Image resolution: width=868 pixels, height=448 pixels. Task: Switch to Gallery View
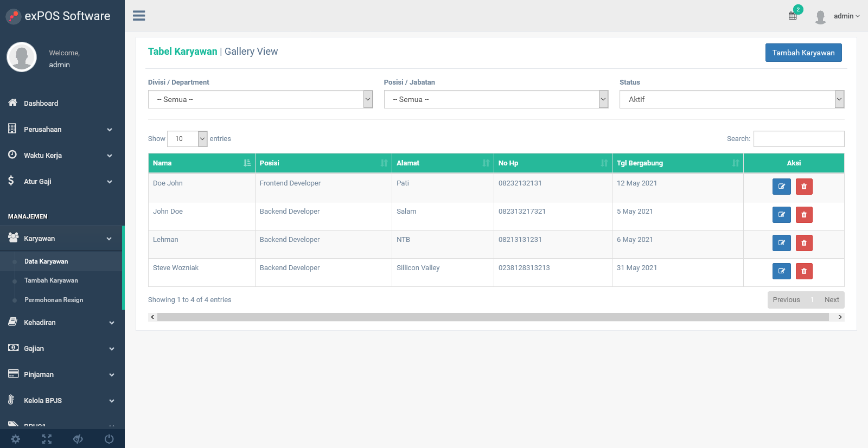tap(251, 52)
